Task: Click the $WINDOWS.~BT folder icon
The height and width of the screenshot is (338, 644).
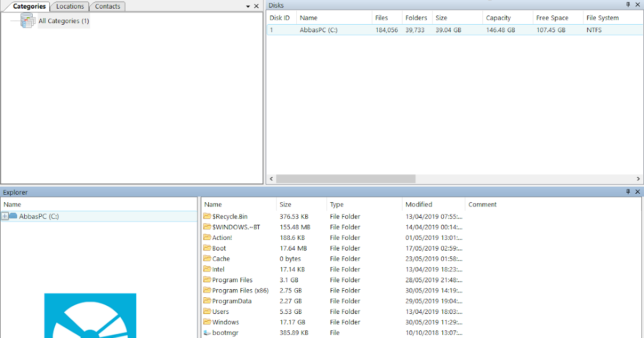Action: (x=207, y=227)
